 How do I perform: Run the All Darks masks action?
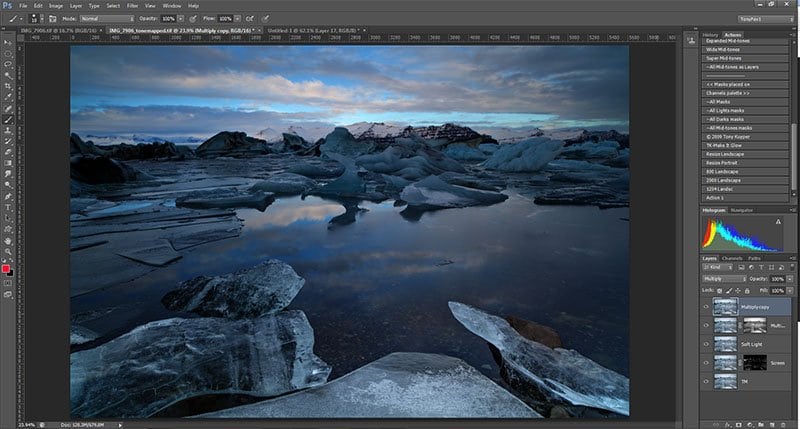click(745, 119)
